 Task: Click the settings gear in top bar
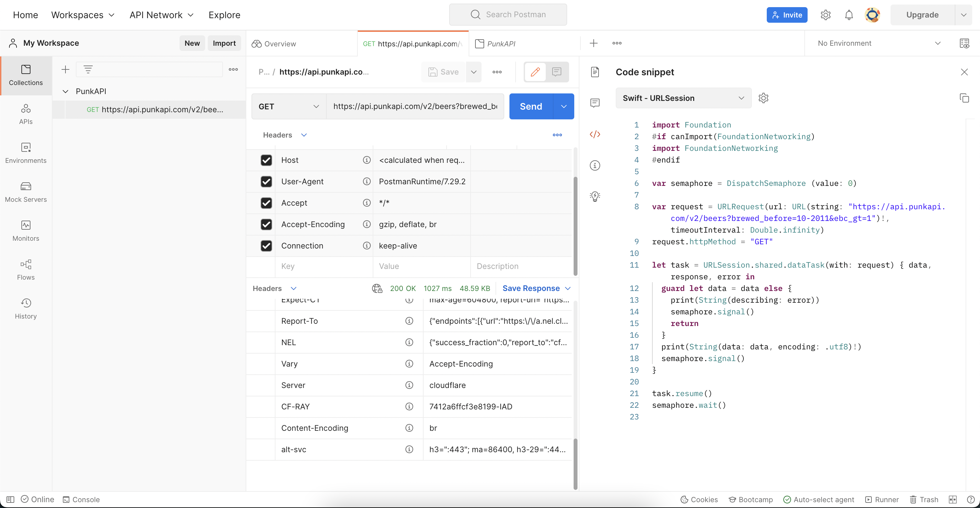[x=825, y=15]
